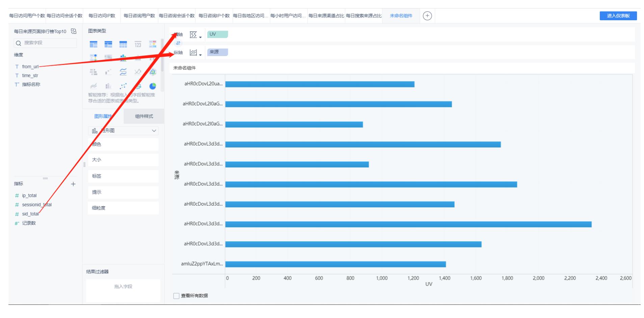This screenshot has width=644, height=318.
Task: Click the panel divider handle above 指标
Action: [x=45, y=178]
